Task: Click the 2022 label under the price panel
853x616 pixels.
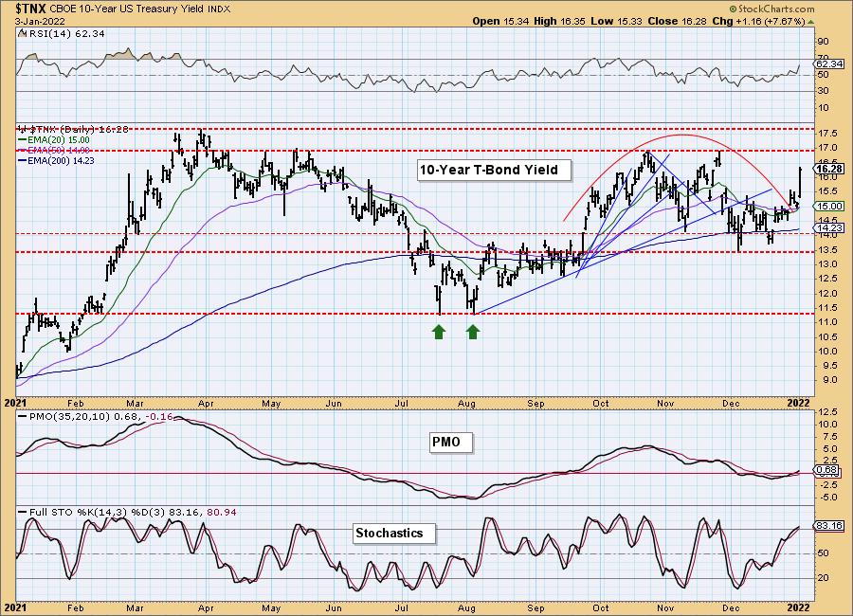Action: point(799,403)
